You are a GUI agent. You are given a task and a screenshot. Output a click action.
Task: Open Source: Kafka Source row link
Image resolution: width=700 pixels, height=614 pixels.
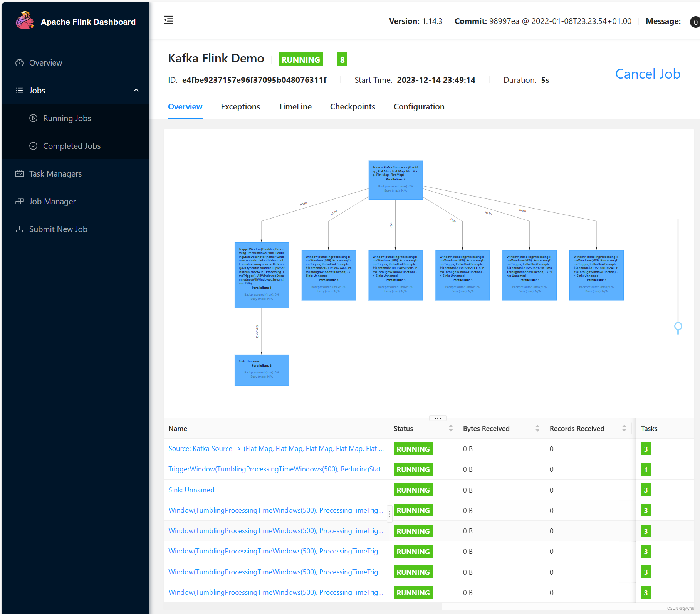pos(276,449)
